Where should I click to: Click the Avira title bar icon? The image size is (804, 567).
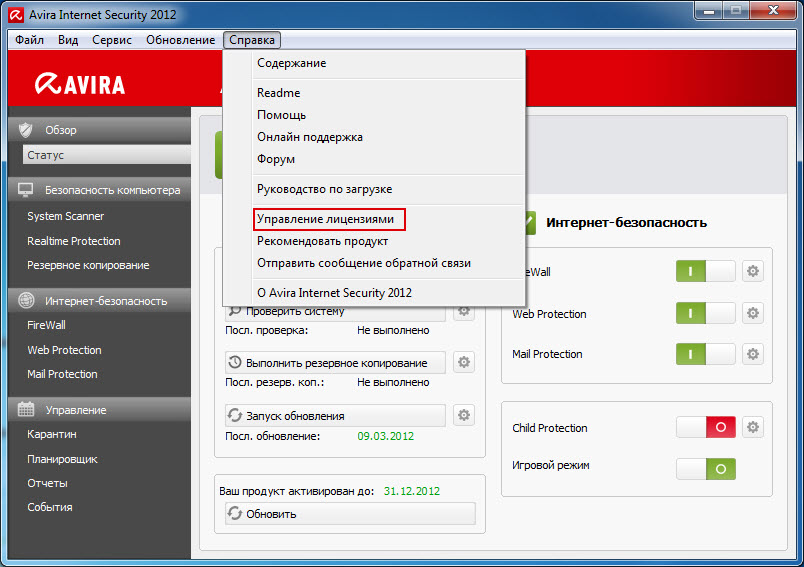16,15
